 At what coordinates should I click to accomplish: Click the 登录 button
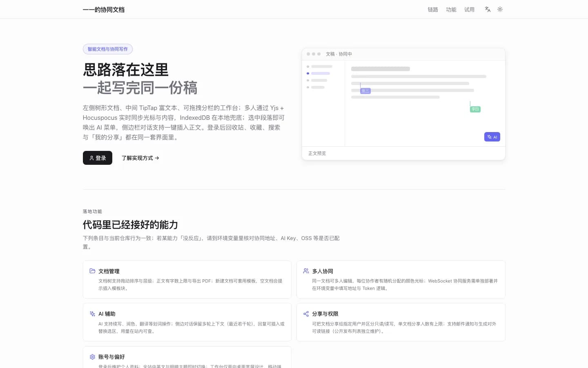[98, 158]
